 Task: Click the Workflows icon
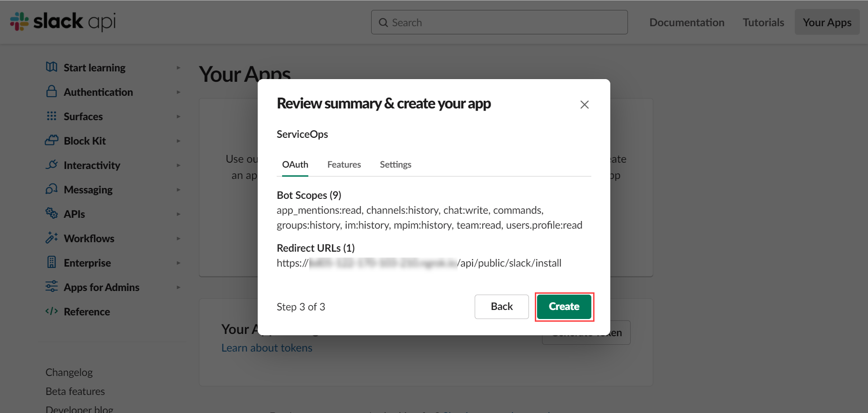point(52,238)
